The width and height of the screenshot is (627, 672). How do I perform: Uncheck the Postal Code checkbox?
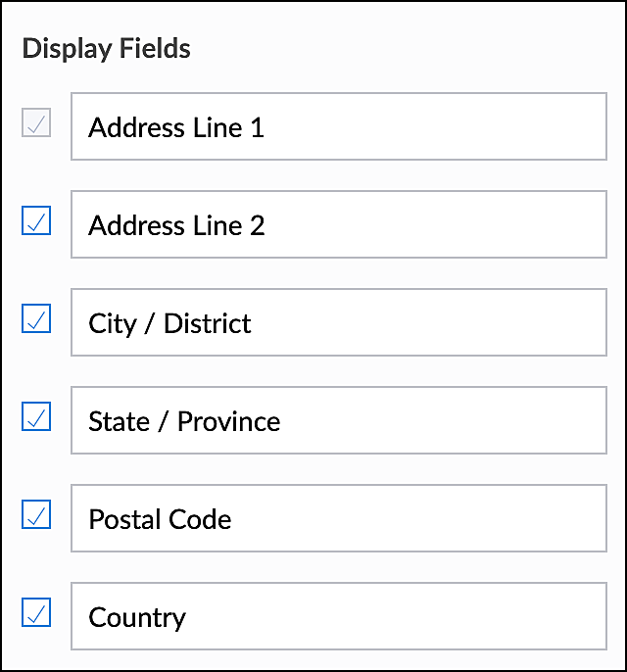click(x=36, y=515)
